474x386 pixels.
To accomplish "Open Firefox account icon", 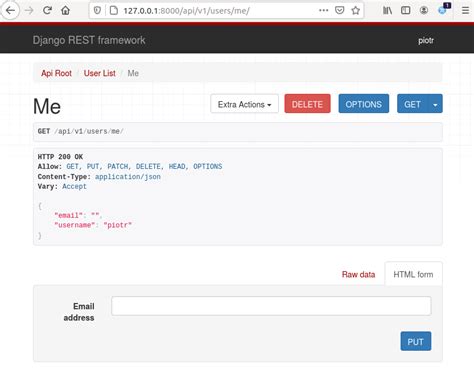I will click(x=424, y=11).
